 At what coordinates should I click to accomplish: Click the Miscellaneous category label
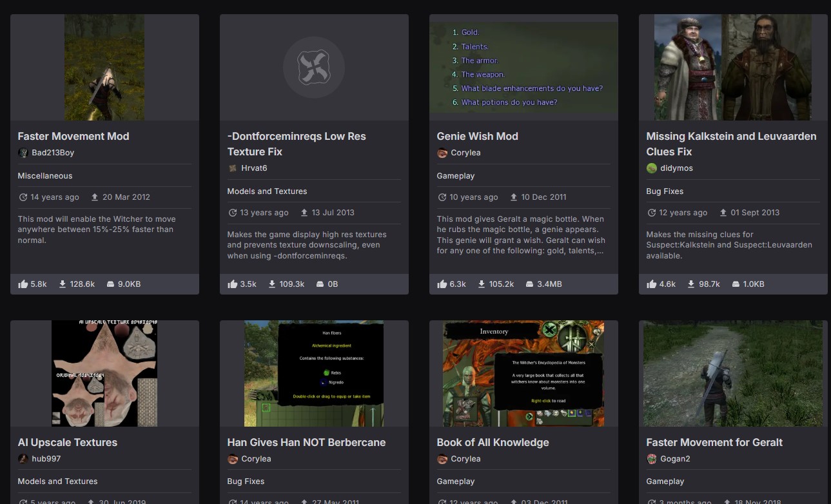coord(45,176)
